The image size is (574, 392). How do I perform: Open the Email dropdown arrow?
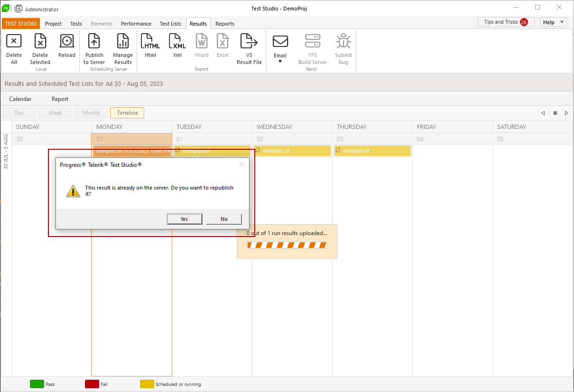(280, 62)
